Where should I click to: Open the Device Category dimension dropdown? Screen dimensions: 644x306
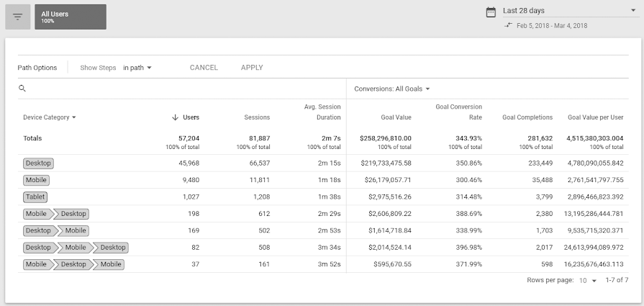[50, 117]
